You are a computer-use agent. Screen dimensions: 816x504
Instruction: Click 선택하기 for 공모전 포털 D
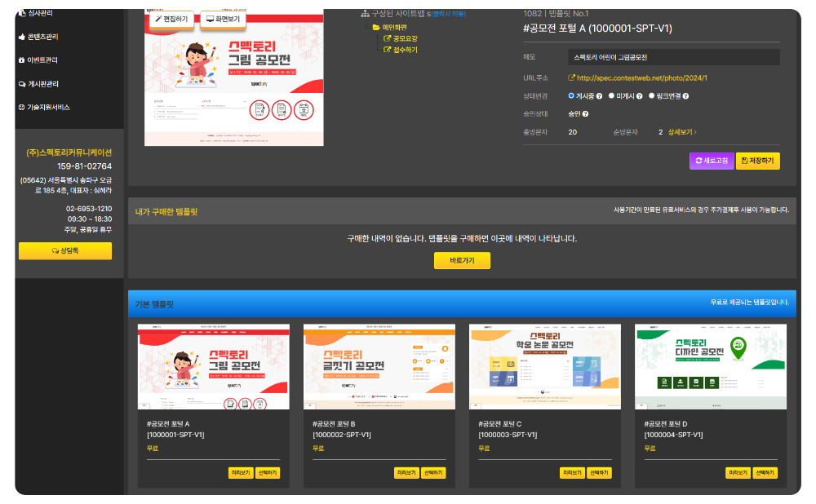[x=765, y=473]
